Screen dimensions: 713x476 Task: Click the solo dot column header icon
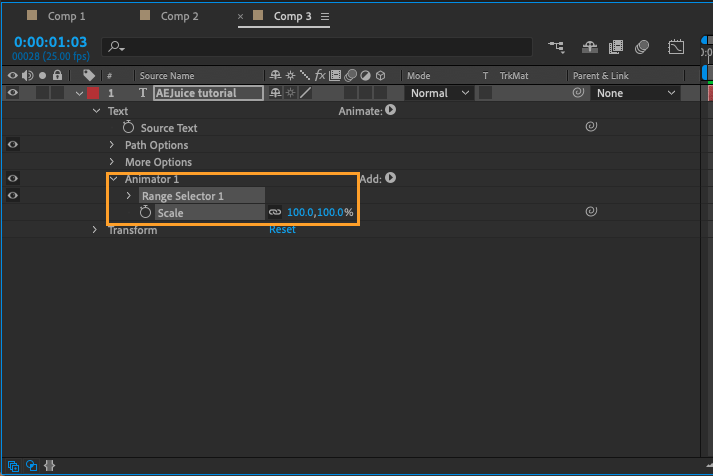(42, 75)
